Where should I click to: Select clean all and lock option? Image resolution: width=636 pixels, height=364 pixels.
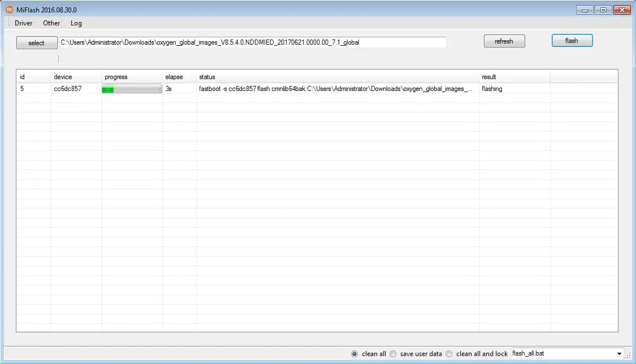[449, 354]
